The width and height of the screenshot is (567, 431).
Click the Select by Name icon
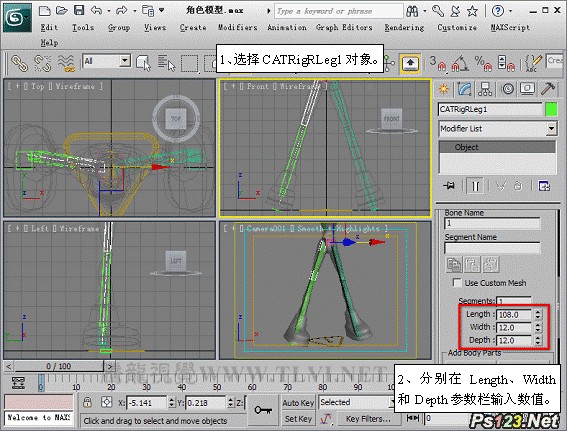point(166,63)
